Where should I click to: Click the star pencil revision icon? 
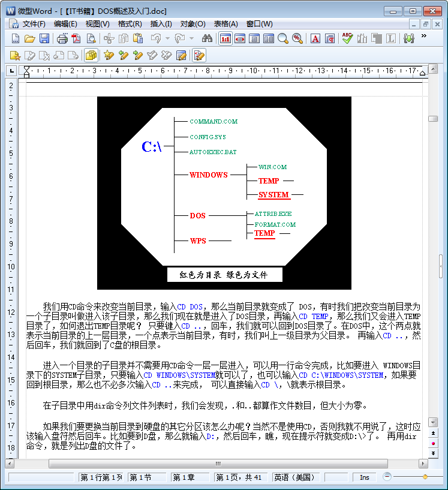[109, 56]
